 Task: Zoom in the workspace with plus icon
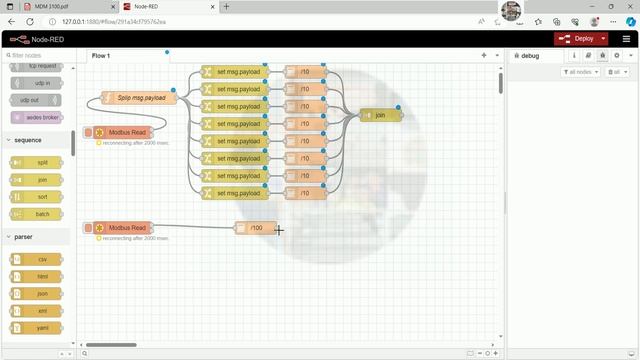click(496, 353)
